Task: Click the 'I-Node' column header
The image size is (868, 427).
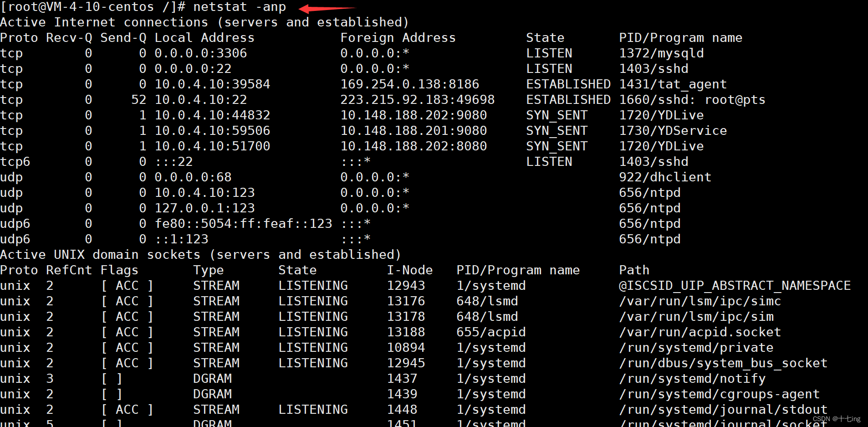Action: [410, 270]
